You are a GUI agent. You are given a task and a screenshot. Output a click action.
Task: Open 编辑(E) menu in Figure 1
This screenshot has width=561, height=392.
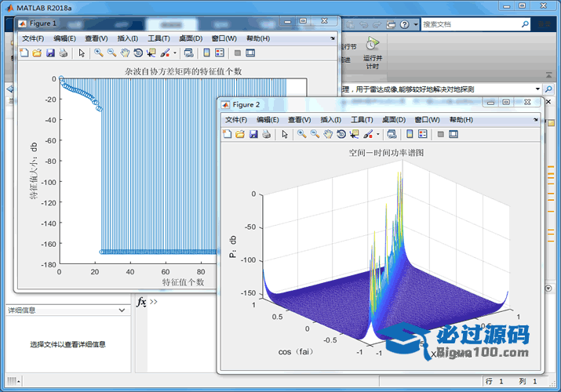coord(65,38)
